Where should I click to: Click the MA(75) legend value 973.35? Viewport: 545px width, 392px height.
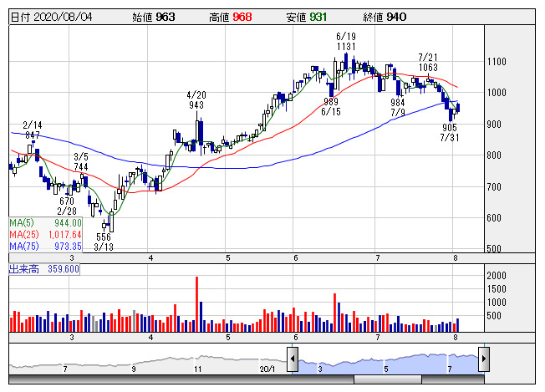pyautogui.click(x=68, y=247)
